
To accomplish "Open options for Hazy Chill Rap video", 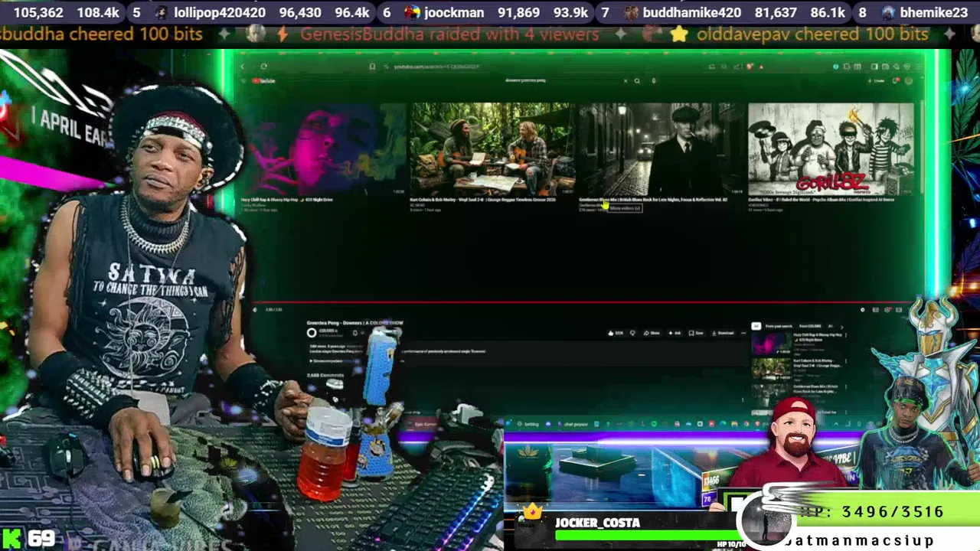I will pos(846,335).
